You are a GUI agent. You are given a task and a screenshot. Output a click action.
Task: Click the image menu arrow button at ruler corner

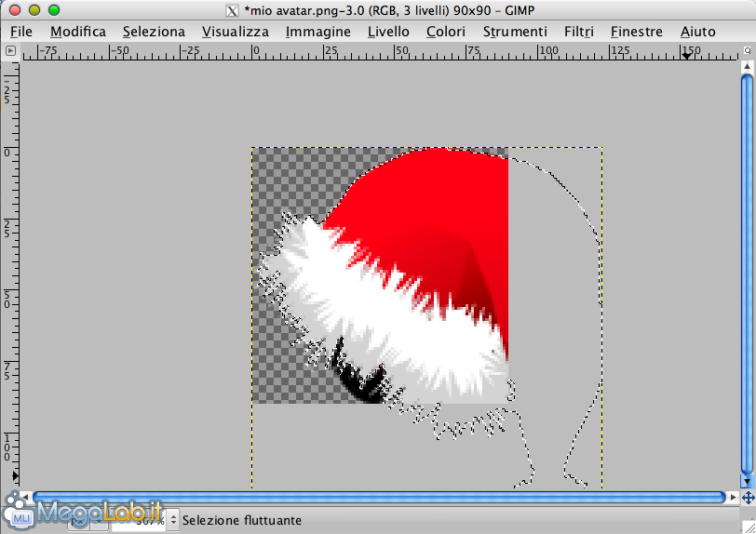10,50
